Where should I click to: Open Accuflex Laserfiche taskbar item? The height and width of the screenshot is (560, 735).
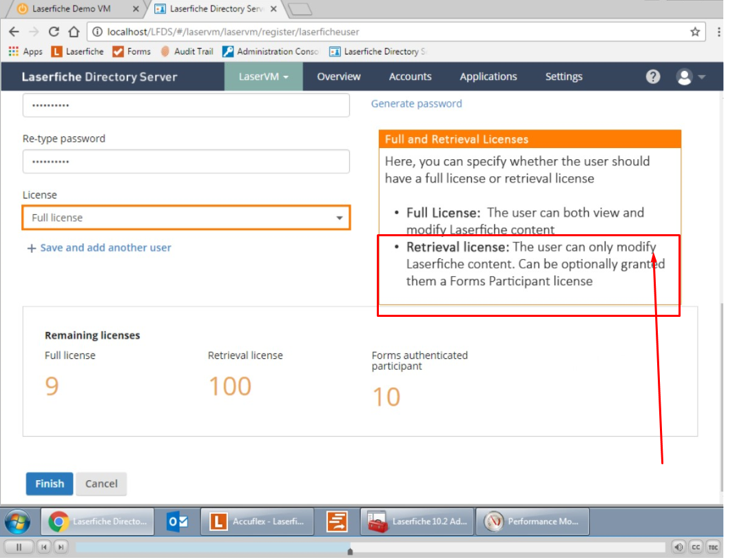coord(258,521)
